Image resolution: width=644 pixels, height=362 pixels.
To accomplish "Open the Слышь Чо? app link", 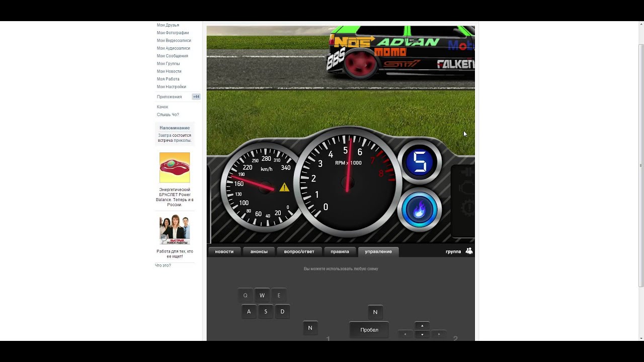I will [168, 115].
